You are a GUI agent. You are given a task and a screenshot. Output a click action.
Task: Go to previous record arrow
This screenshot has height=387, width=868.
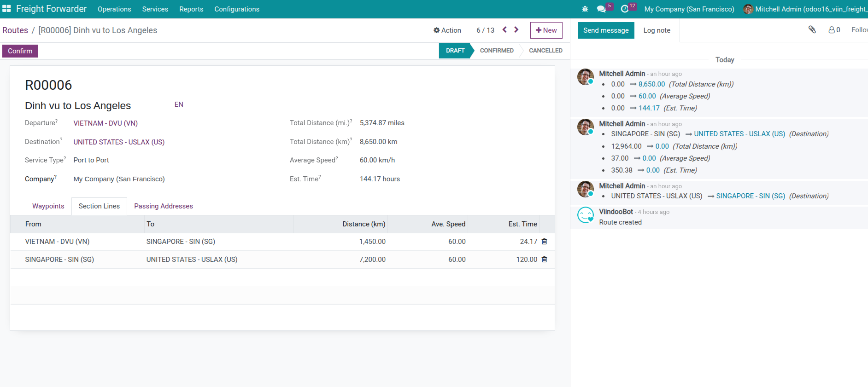(504, 30)
